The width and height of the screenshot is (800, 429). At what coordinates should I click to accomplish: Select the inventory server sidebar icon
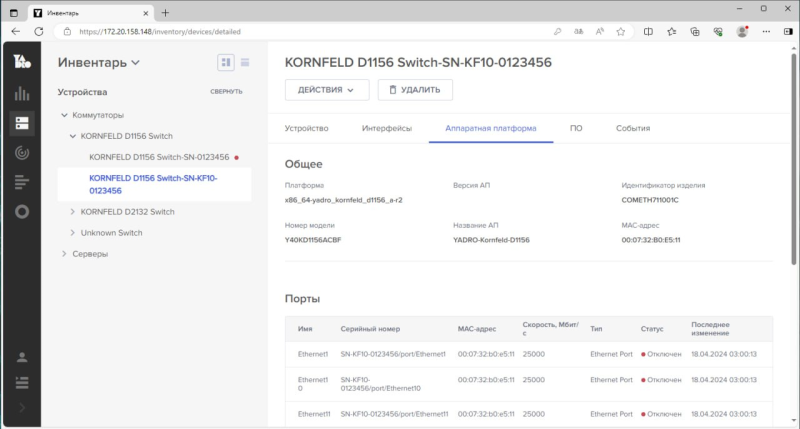click(22, 123)
